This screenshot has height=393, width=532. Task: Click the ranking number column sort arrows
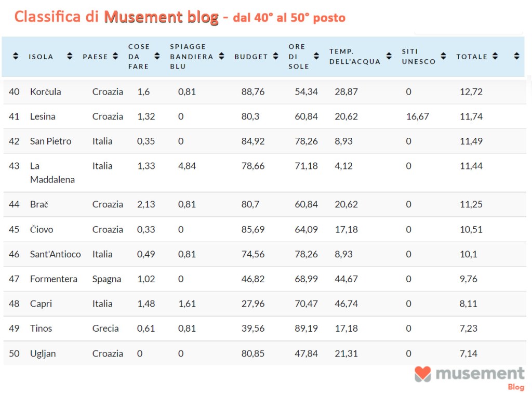click(x=16, y=56)
